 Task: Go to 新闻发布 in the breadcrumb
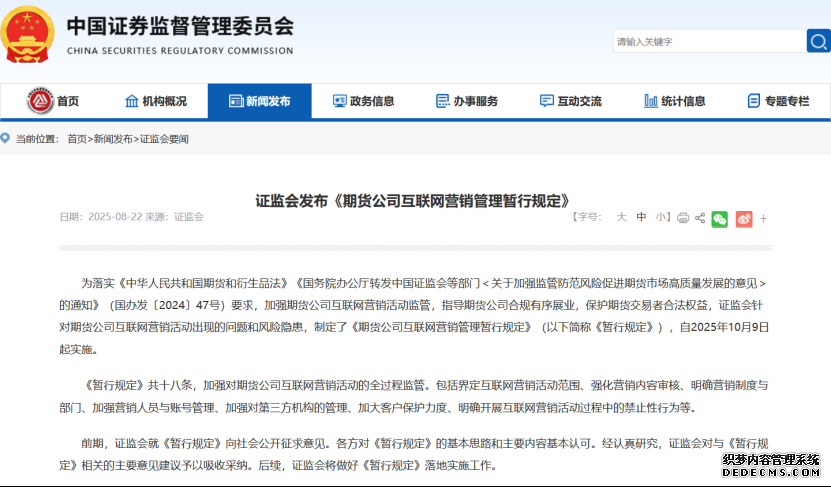[x=113, y=139]
